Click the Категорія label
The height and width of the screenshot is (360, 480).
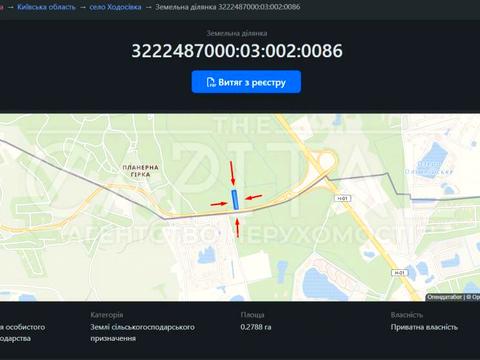pyautogui.click(x=107, y=315)
